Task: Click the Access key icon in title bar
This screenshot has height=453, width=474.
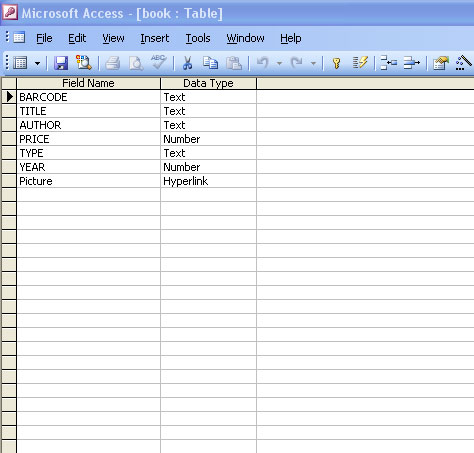Action: (x=10, y=13)
